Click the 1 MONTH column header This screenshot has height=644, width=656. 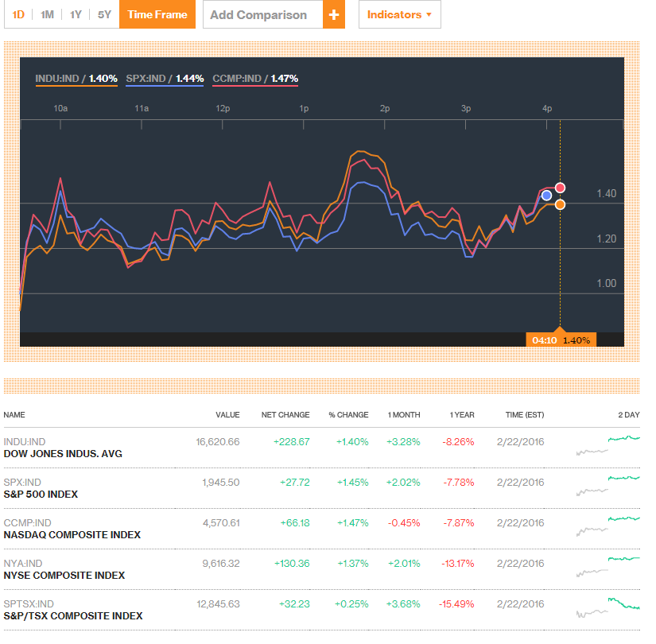coord(404,415)
